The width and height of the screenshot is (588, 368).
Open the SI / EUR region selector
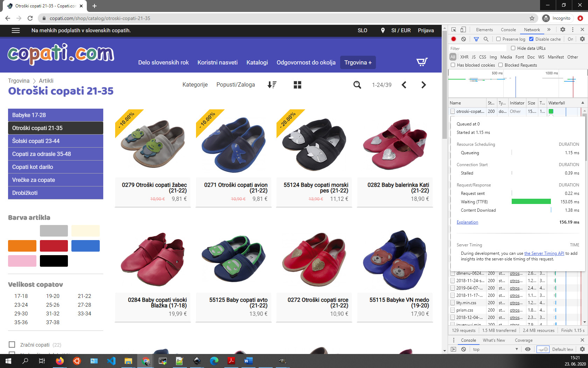tap(401, 30)
